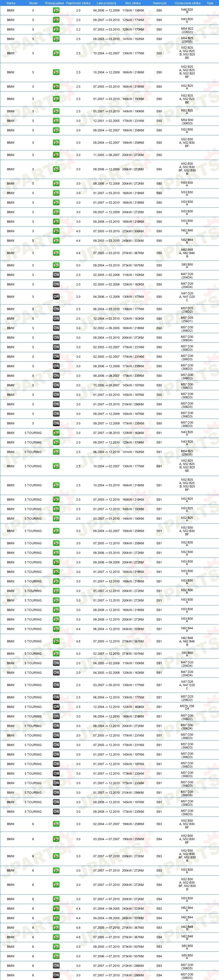This screenshot has width=219, height=980.
Task: Click petrol icon in 5 Touring 141kW / 192KM row
Action: pos(56,452)
